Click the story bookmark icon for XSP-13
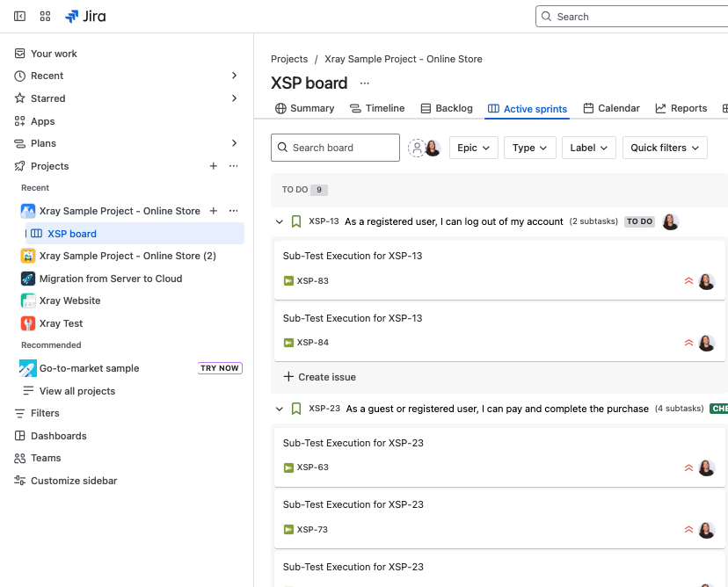 click(296, 221)
